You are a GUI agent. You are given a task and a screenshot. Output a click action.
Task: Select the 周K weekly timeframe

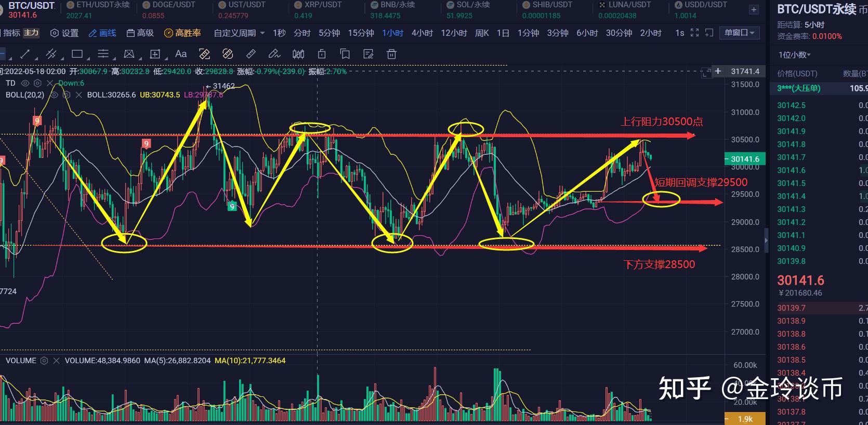tap(482, 33)
